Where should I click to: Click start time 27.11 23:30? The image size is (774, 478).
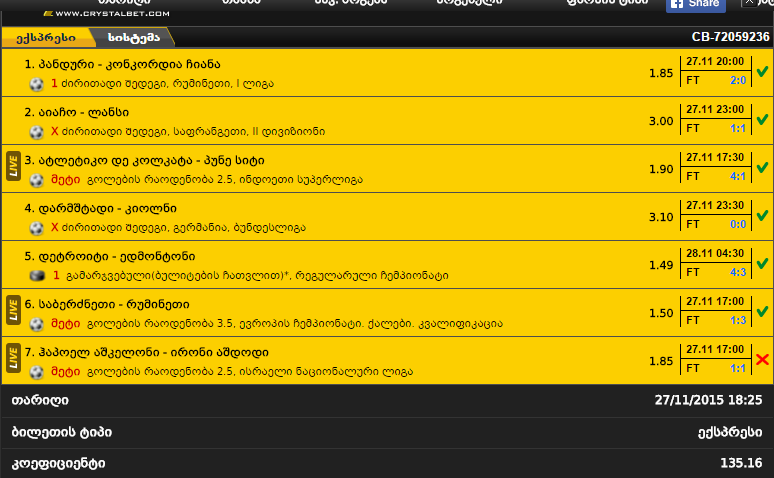(x=715, y=205)
